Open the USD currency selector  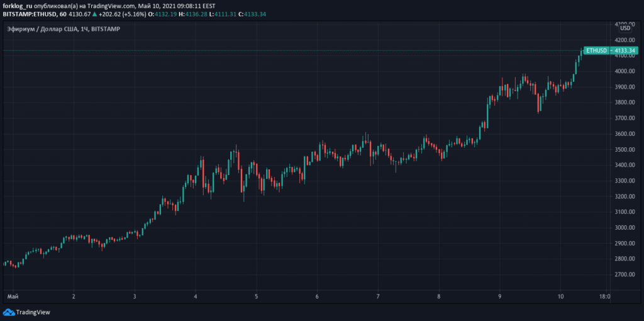click(625, 28)
